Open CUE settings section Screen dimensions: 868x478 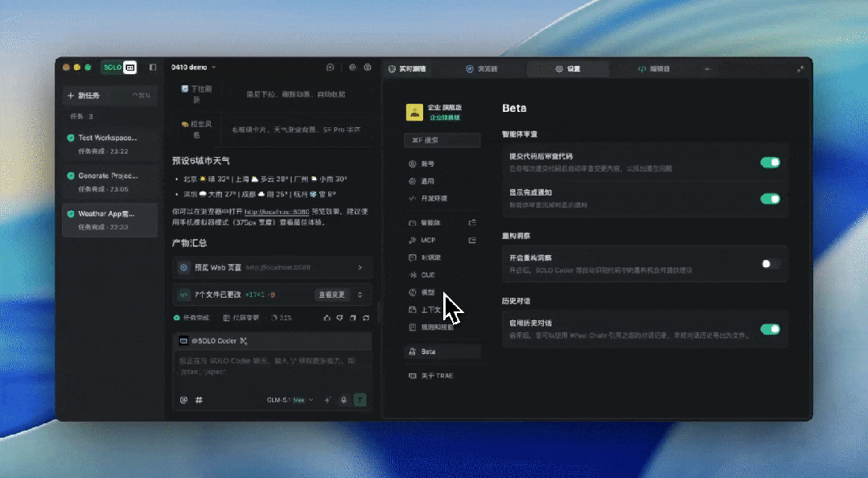point(442,274)
